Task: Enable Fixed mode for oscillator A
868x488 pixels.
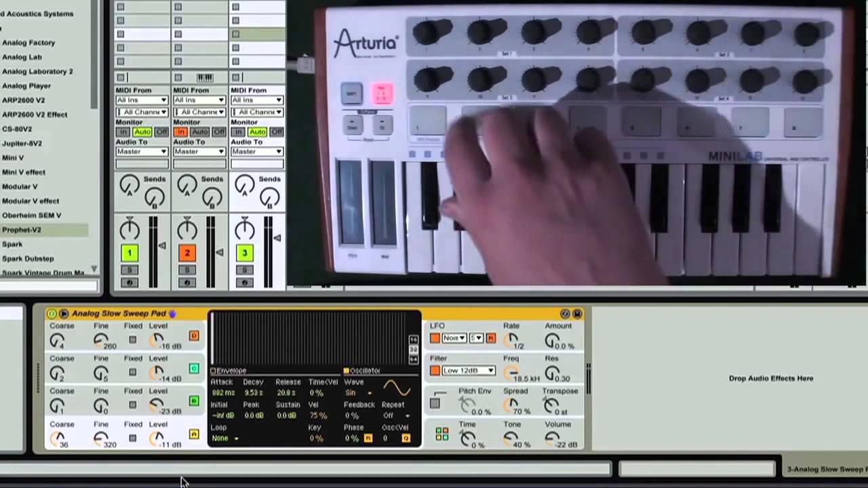Action: (133, 438)
